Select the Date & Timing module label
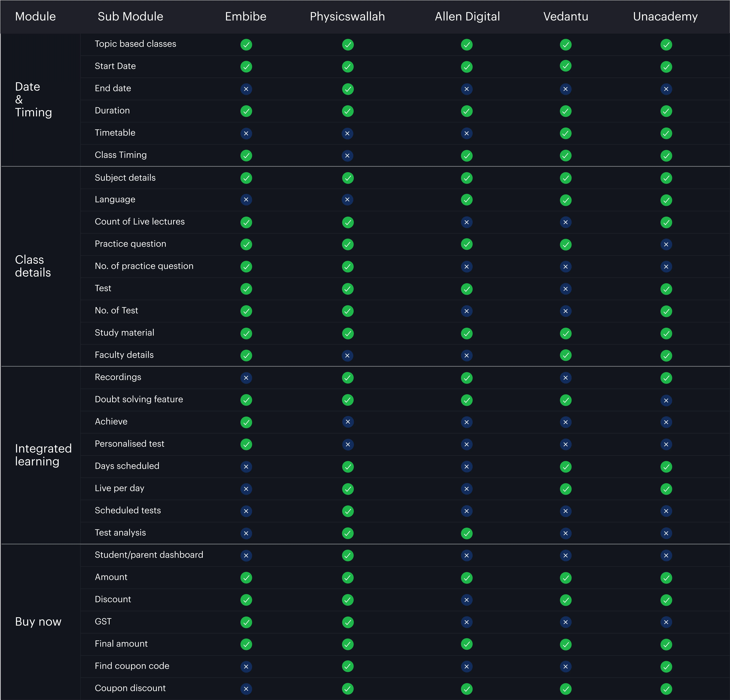The width and height of the screenshot is (730, 700). 33,99
